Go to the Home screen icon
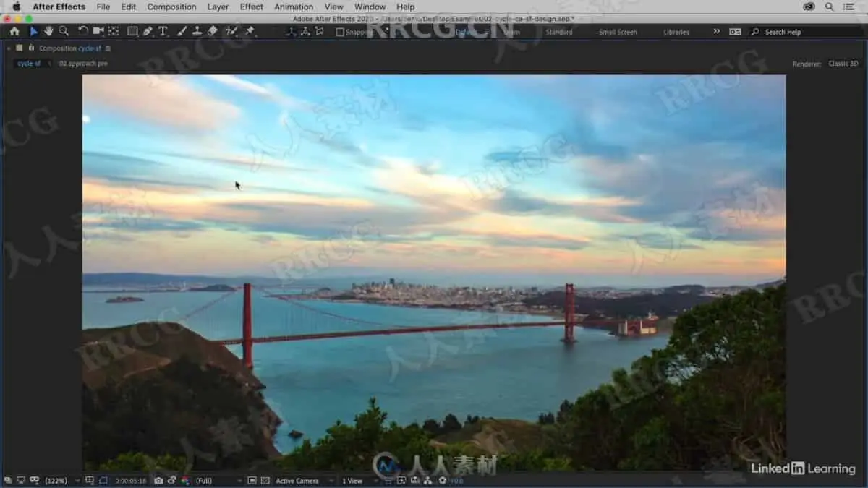 point(14,31)
